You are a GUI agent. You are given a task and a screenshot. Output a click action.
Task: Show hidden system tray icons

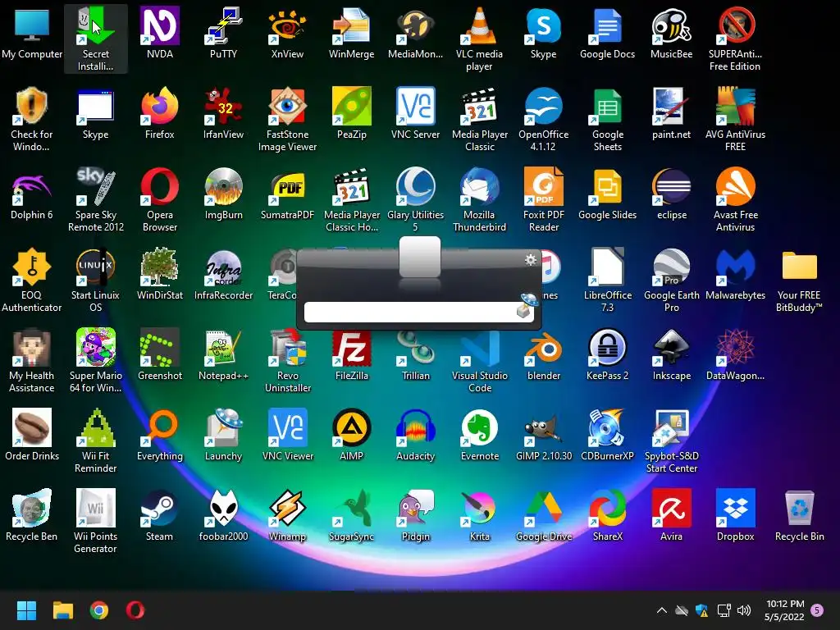662,610
